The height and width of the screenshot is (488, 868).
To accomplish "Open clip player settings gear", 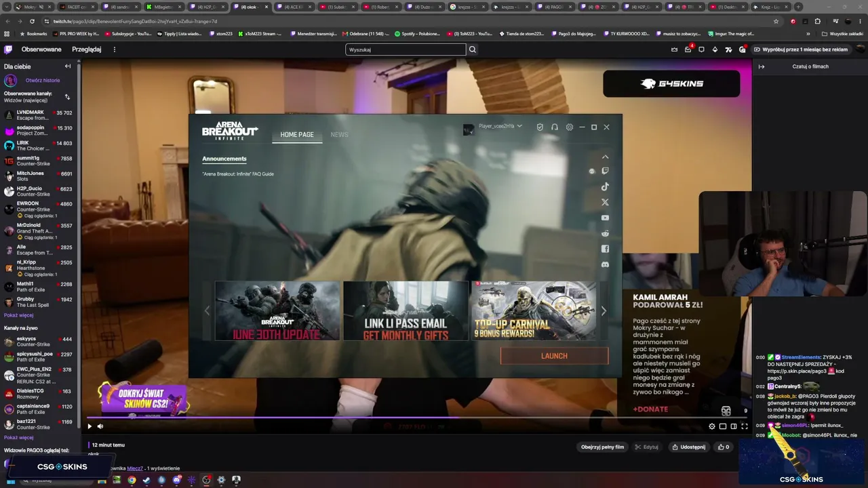I will click(712, 426).
